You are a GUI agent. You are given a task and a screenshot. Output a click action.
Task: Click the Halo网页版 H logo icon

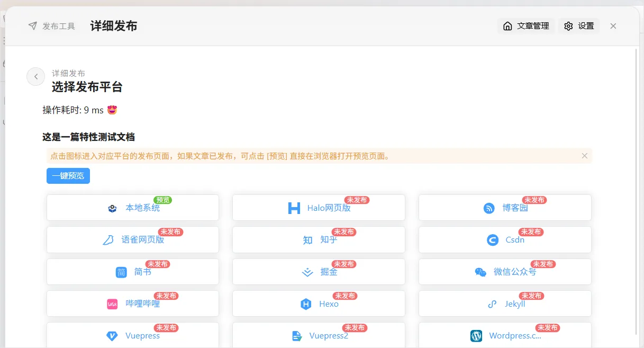(294, 208)
